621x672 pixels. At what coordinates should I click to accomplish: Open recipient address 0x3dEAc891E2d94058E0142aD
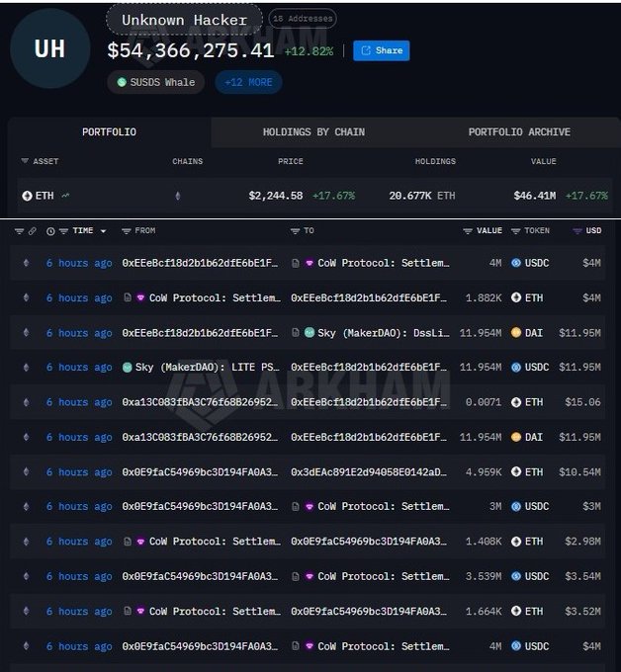pos(369,471)
